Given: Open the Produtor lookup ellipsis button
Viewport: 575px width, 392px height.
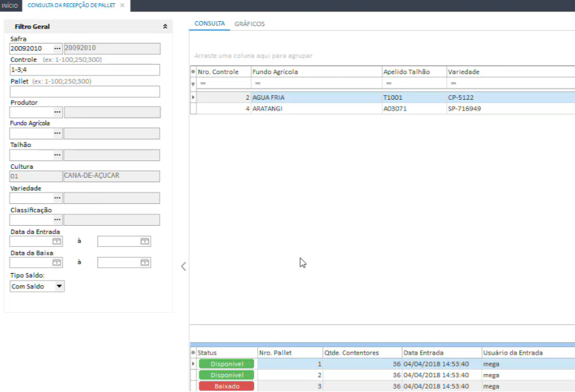Looking at the screenshot, I should (x=57, y=112).
